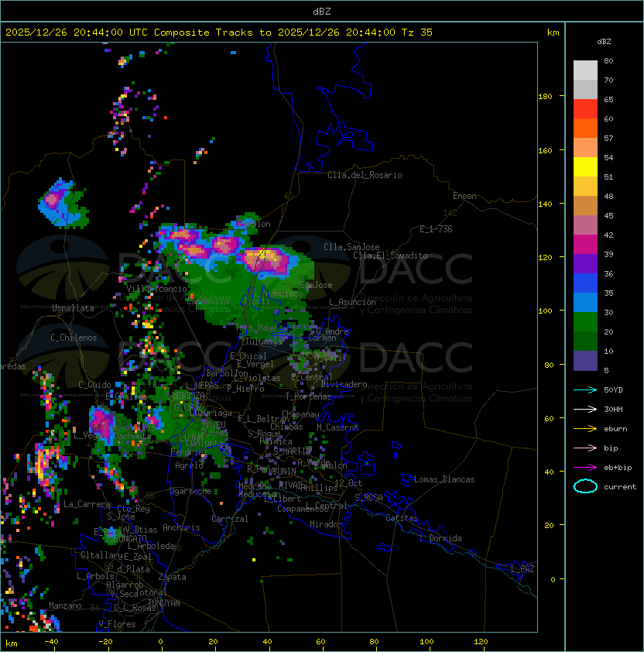Pick the bright yellow 51-54 dBZ swatch

(585, 167)
